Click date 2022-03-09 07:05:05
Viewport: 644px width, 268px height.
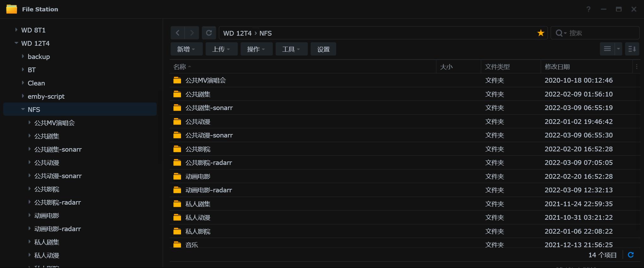[x=578, y=162]
